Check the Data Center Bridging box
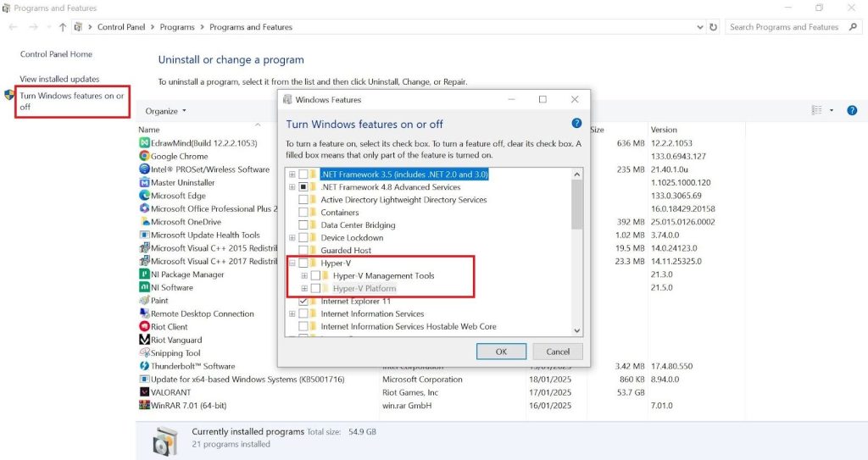 point(303,225)
